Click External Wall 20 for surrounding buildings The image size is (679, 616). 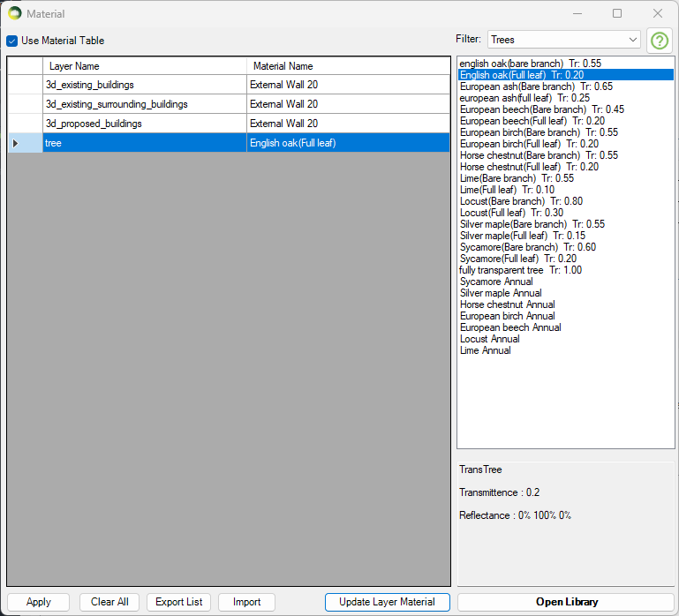(x=348, y=104)
